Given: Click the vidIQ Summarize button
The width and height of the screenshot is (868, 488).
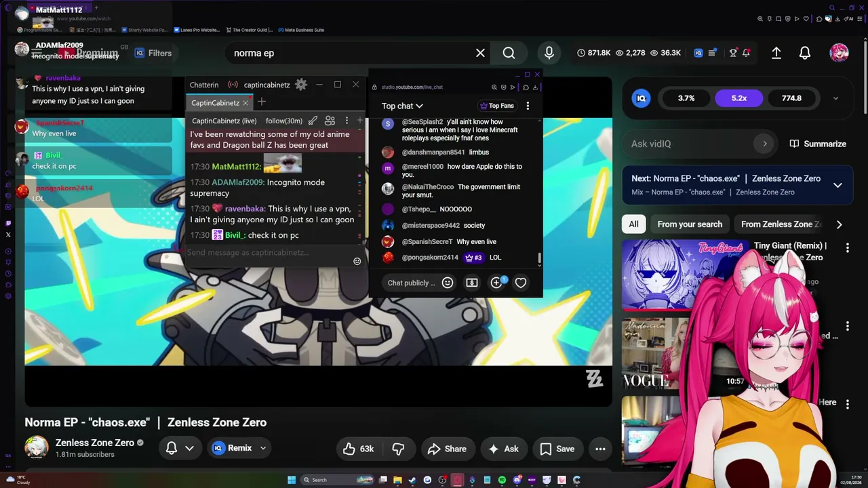Looking at the screenshot, I should tap(818, 144).
